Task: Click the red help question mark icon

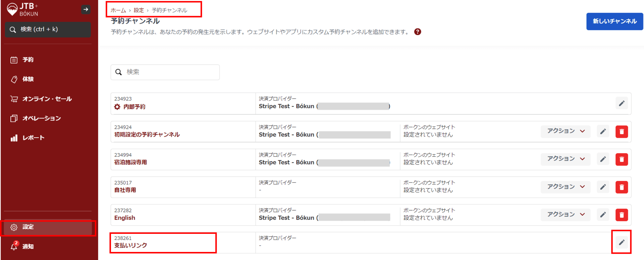Action: 417,32
